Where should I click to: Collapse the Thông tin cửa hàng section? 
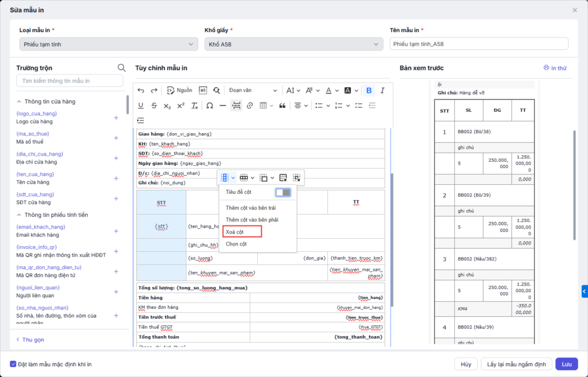point(19,102)
